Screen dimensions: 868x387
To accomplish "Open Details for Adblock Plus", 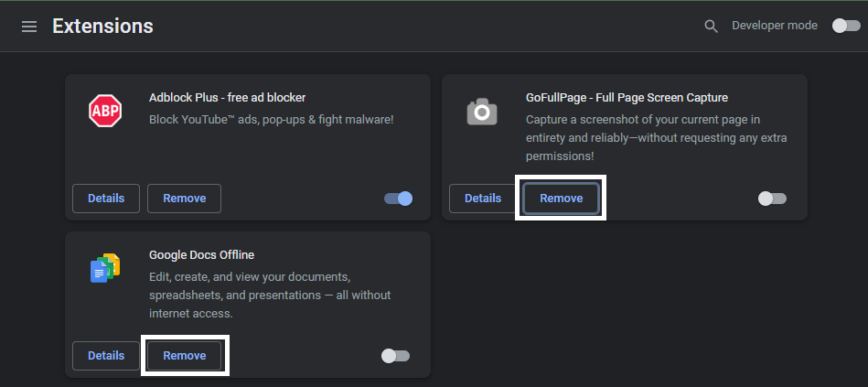I will [106, 199].
